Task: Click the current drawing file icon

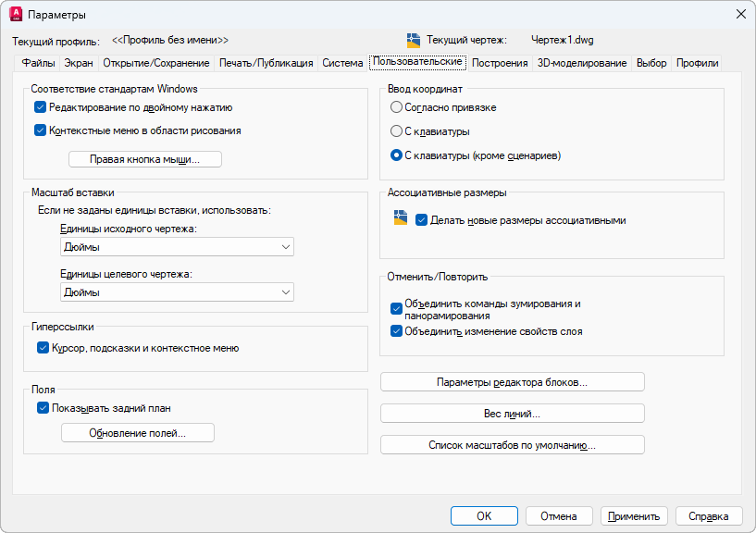Action: point(414,40)
